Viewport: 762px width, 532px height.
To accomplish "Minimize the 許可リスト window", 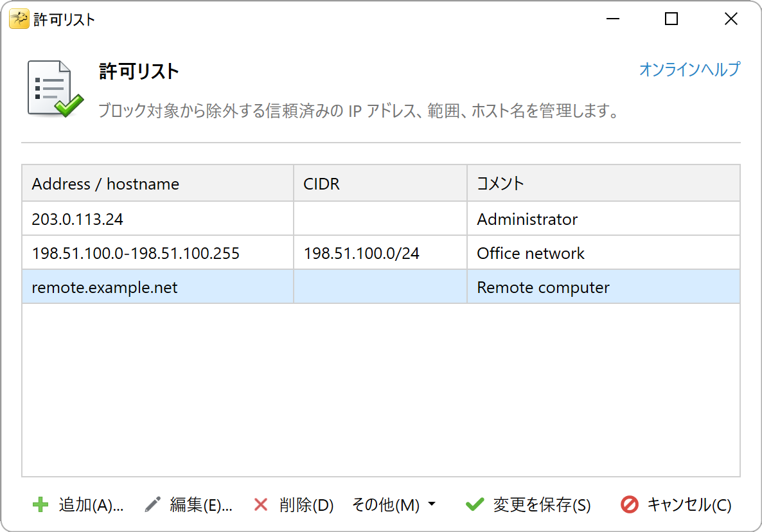I will (613, 19).
